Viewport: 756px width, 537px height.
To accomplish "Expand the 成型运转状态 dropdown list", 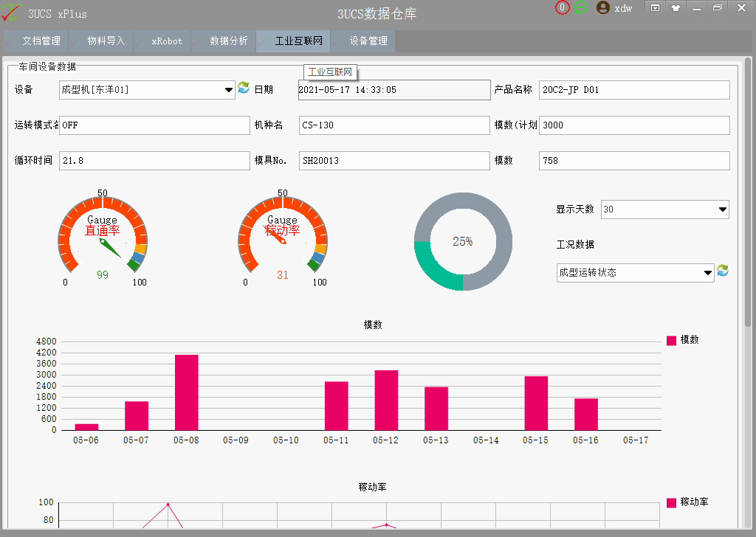I will pos(708,273).
